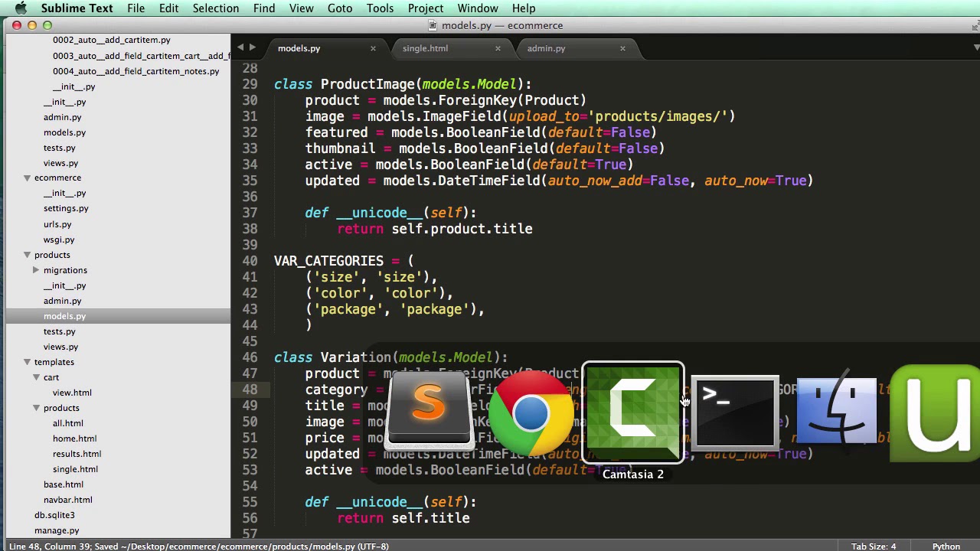Image resolution: width=980 pixels, height=551 pixels.
Task: Open all.html in sidebar
Action: pyautogui.click(x=68, y=423)
